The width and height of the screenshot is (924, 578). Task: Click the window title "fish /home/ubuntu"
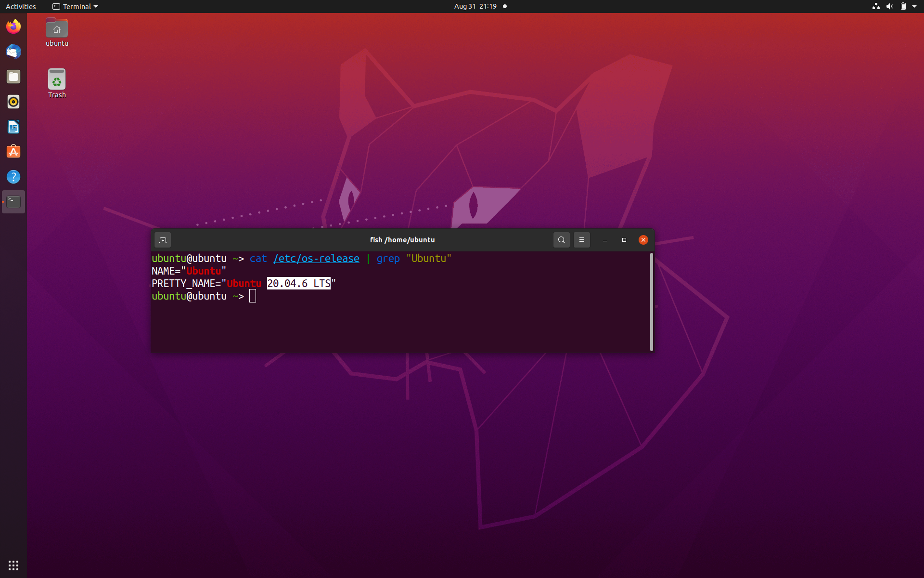click(x=402, y=240)
